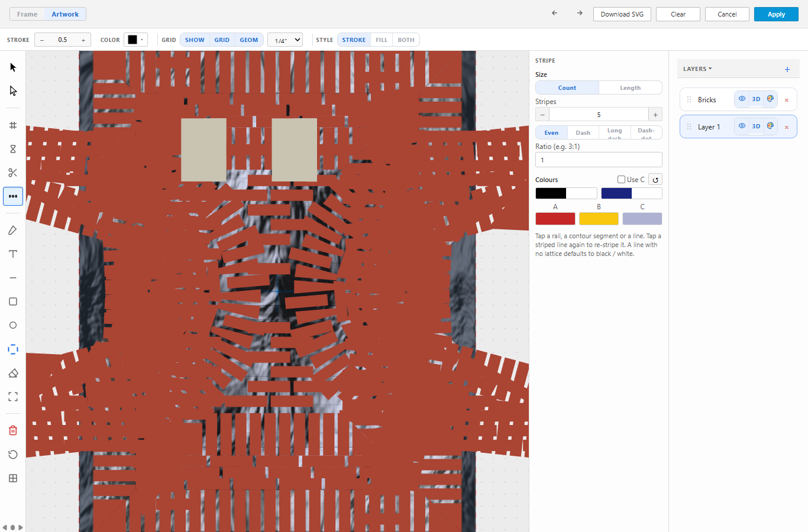Click the Download SVG button
The image size is (808, 532).
622,14
